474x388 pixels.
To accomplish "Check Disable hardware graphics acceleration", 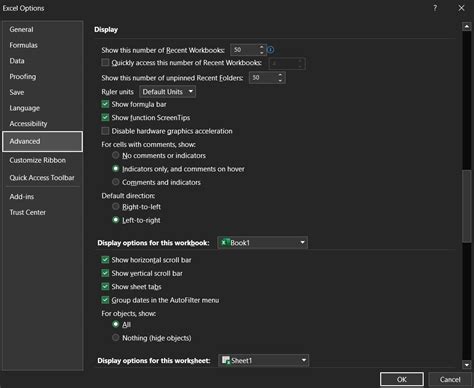I will click(105, 131).
